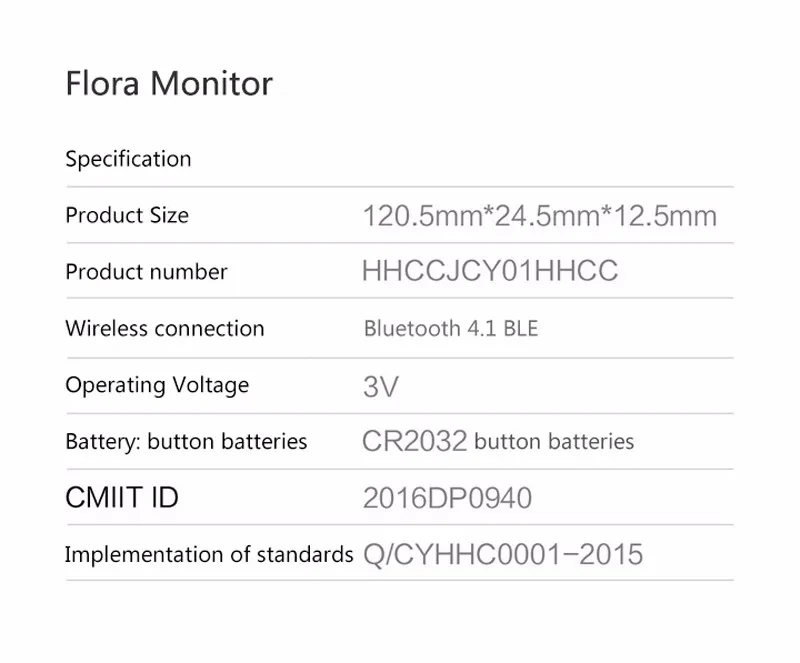Click the Product Size label
The width and height of the screenshot is (800, 663).
point(127,215)
